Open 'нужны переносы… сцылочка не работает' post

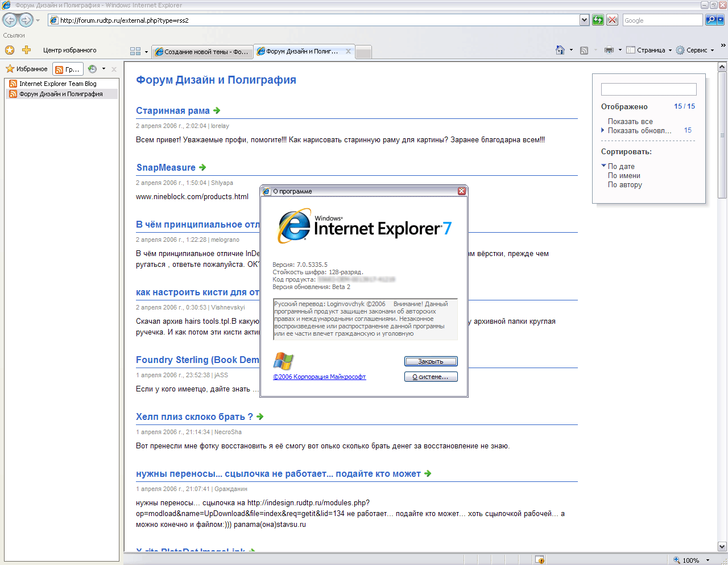coord(278,473)
